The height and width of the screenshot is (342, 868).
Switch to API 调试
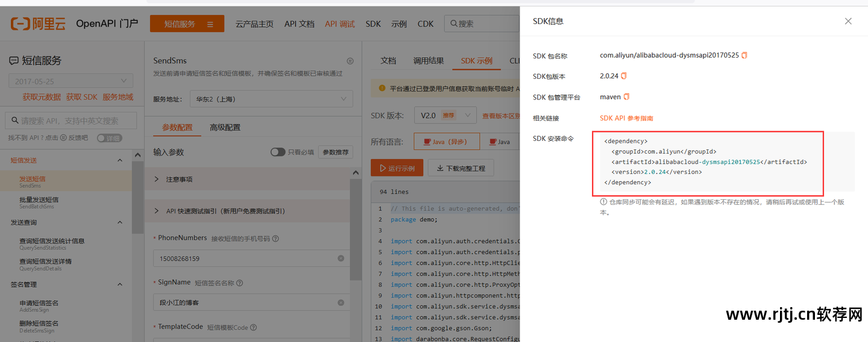pos(340,24)
